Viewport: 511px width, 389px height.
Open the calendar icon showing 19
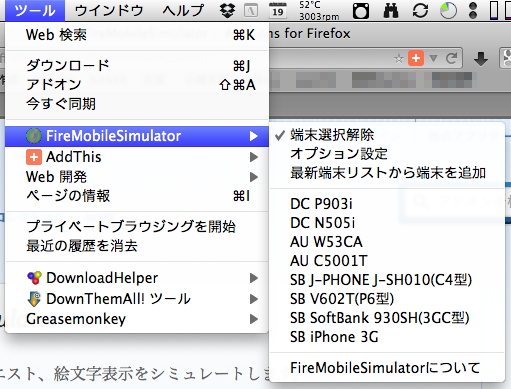tap(277, 10)
